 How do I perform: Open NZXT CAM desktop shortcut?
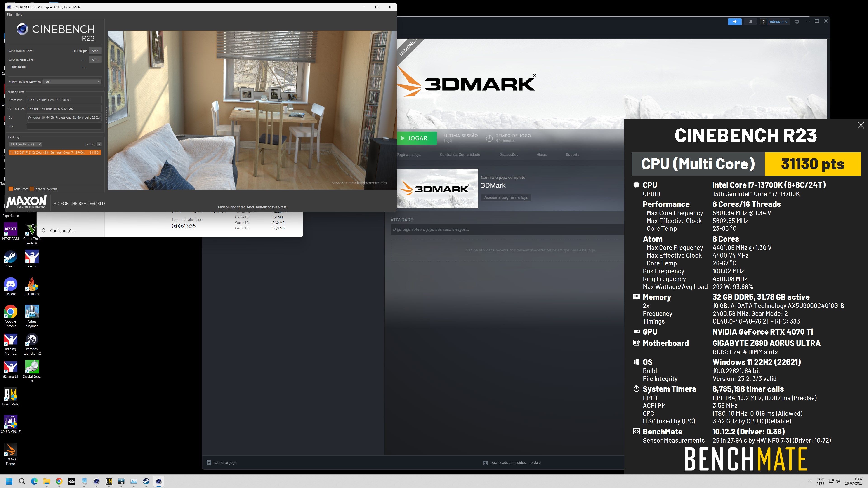click(x=10, y=232)
